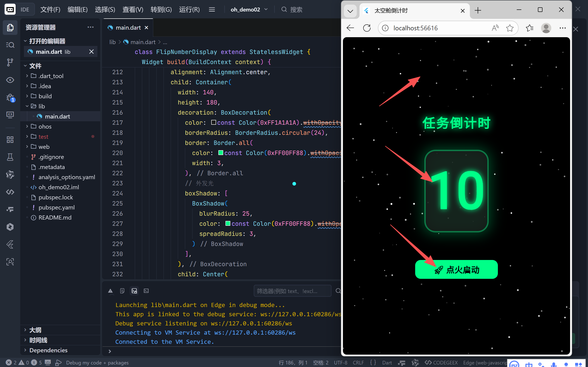Select the Source Control icon in the sidebar
Image resolution: width=588 pixels, height=367 pixels.
pyautogui.click(x=10, y=62)
